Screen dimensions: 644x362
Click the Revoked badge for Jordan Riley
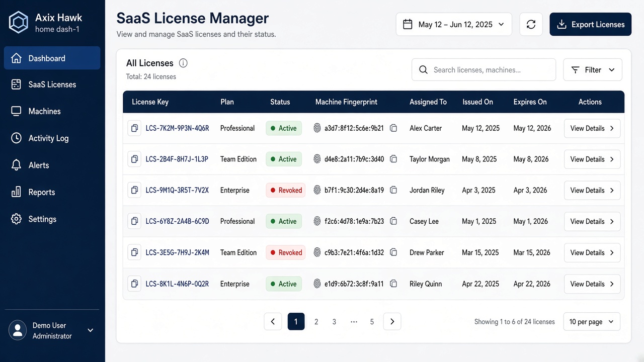286,190
